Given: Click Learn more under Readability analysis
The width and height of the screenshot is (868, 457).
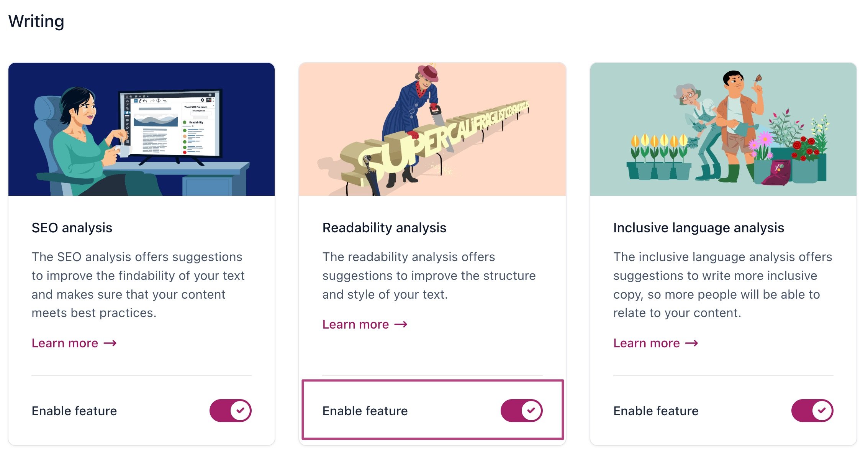Looking at the screenshot, I should coord(356,324).
